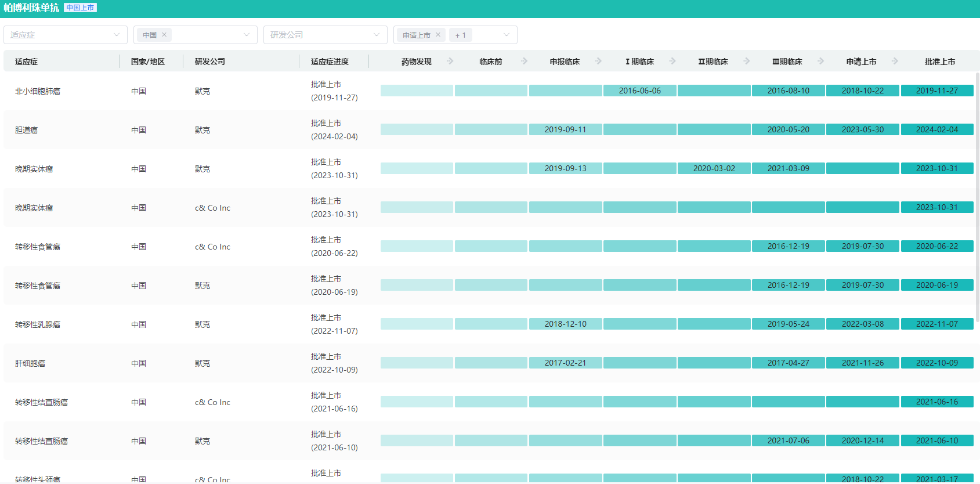Click arrow icon between Ⅱ期临床 and Ⅲ期临床

(747, 61)
